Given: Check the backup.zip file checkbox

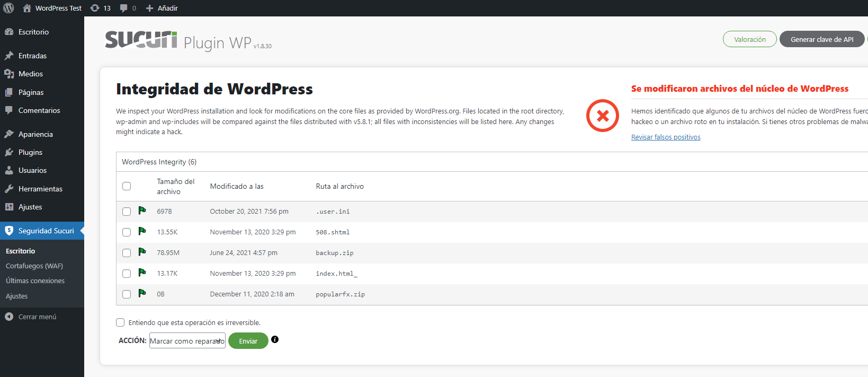Looking at the screenshot, I should pyautogui.click(x=127, y=253).
